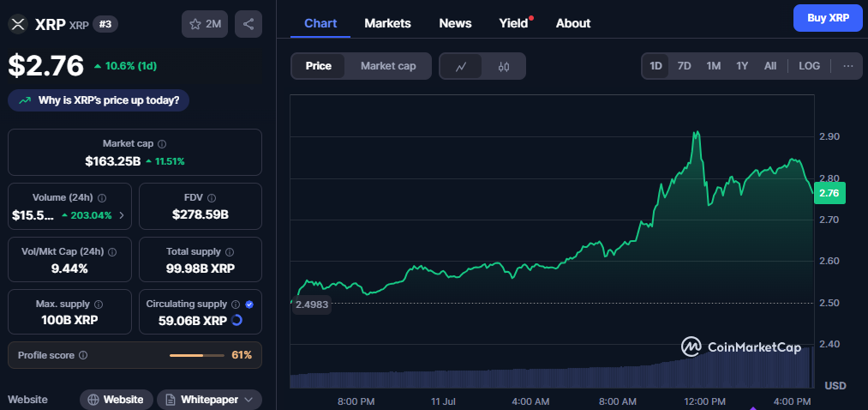Click the Max. supply info icon
868x410 pixels.
click(x=99, y=304)
